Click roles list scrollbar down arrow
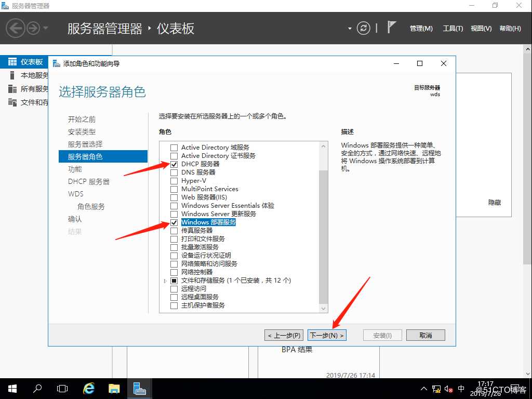This screenshot has width=532, height=399. click(x=323, y=309)
